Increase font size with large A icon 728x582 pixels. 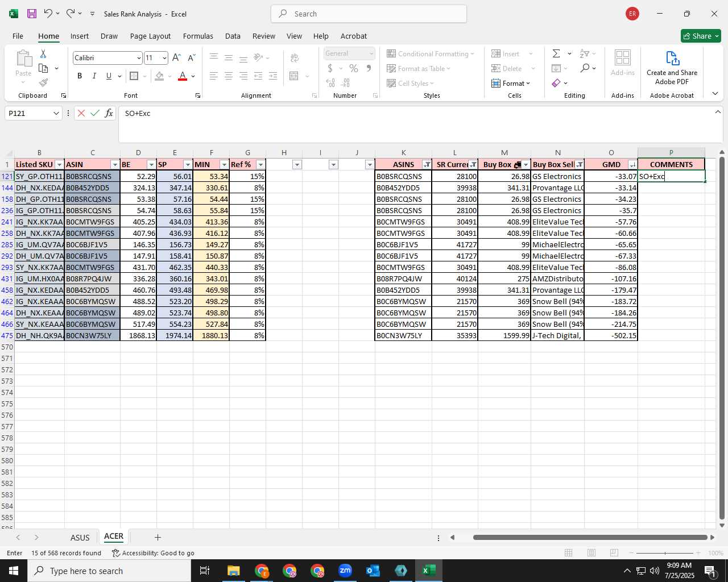coord(176,57)
